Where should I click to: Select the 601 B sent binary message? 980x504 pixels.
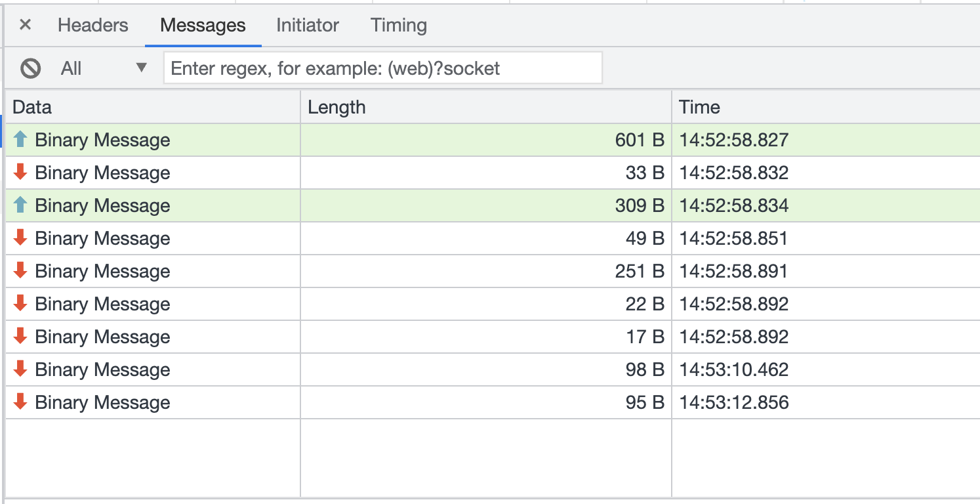102,140
